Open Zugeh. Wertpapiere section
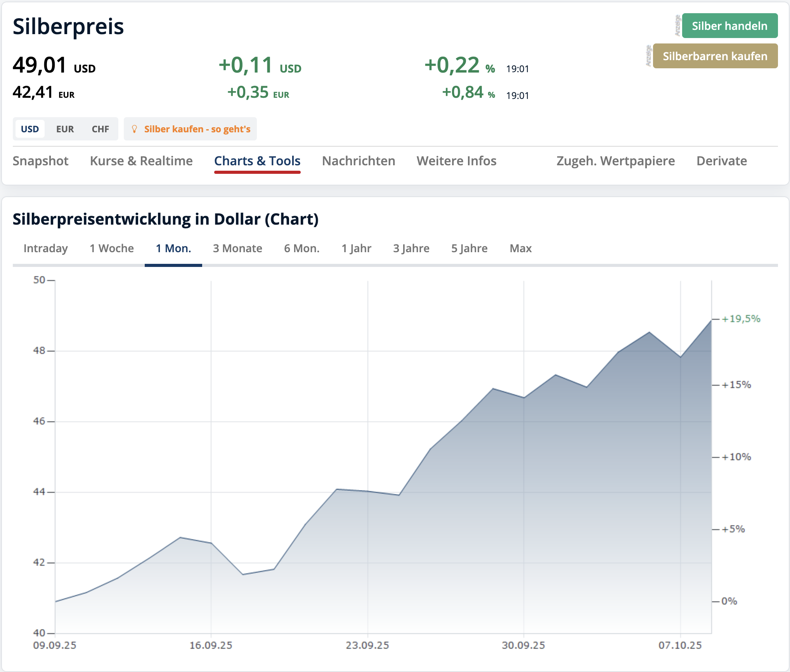 (x=615, y=161)
